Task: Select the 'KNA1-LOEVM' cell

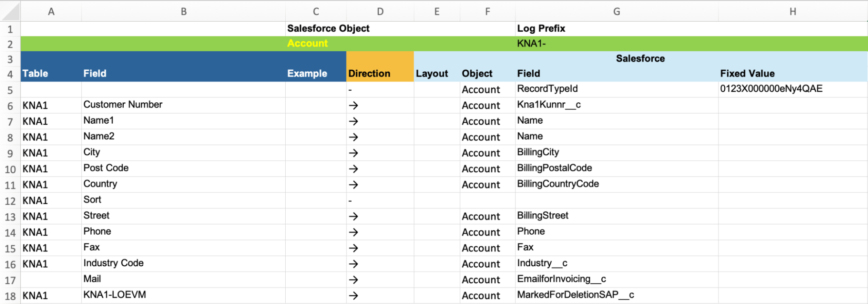Action: click(183, 295)
